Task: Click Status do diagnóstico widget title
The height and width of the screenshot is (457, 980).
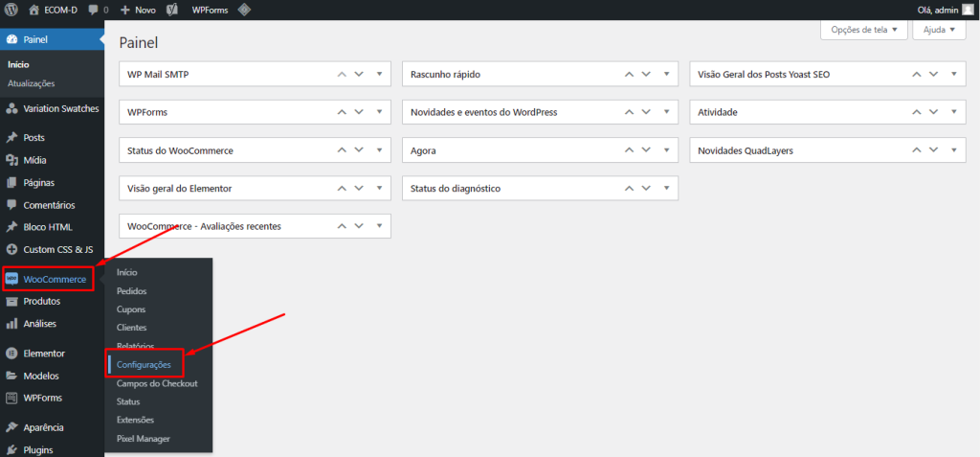Action: click(x=456, y=188)
